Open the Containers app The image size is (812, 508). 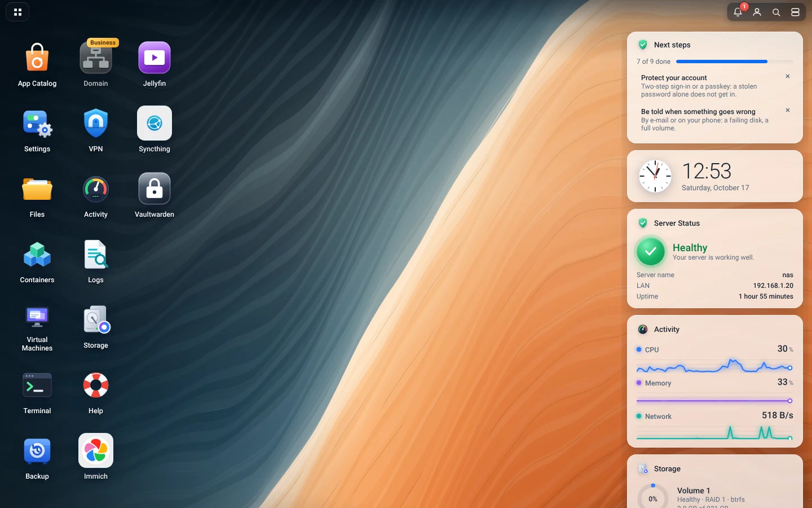pyautogui.click(x=37, y=254)
